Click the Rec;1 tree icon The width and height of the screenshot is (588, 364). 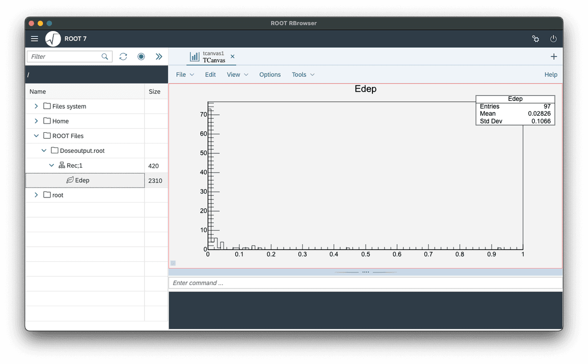62,166
